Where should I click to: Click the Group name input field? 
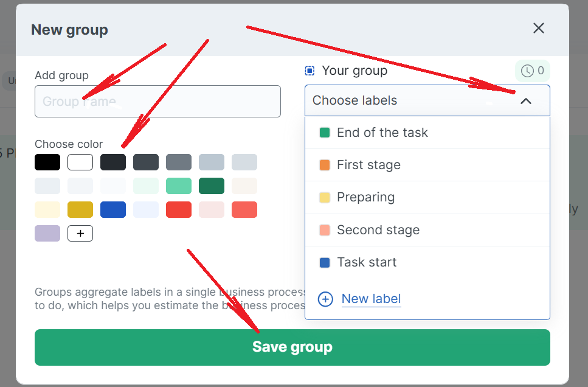point(157,101)
